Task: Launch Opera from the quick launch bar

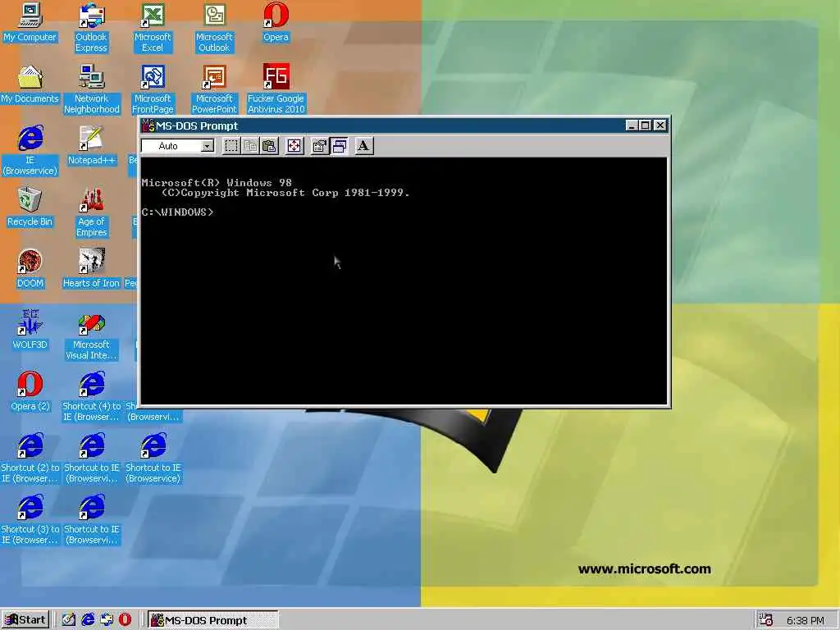Action: coord(125,620)
